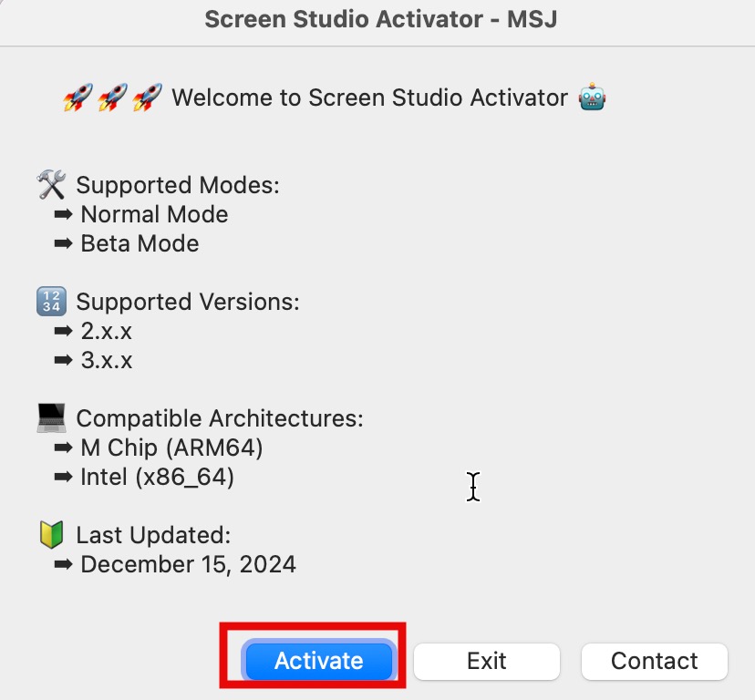
Task: Click the rocket emoji nearest the Welcome text
Action: [x=147, y=98]
